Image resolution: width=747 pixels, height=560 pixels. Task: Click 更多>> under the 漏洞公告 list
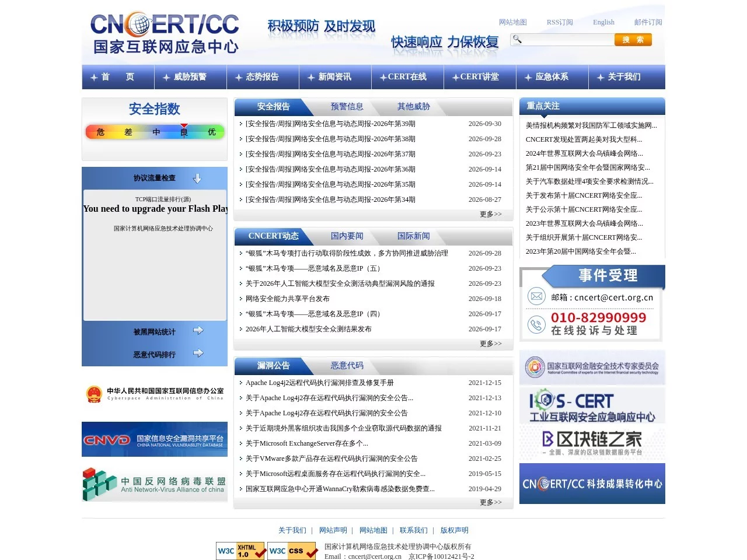click(490, 503)
